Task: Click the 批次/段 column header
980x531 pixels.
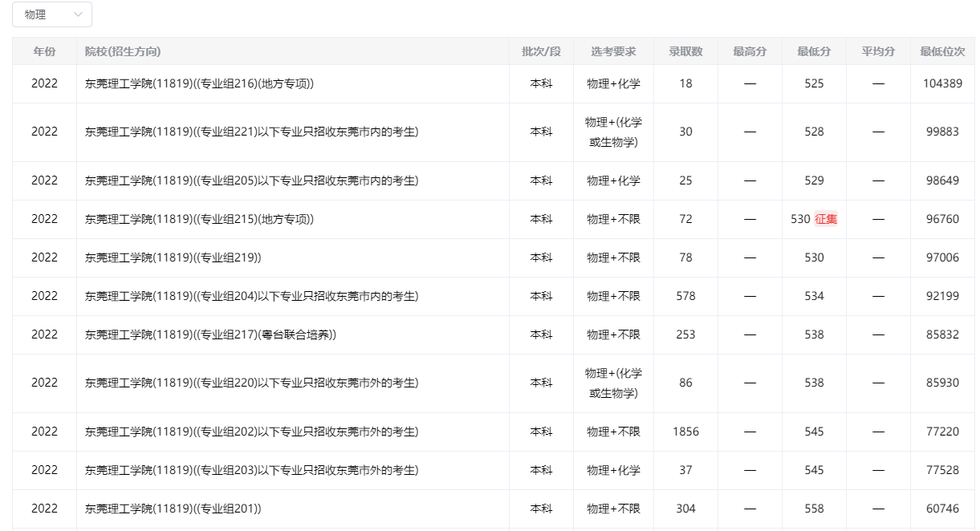Action: pyautogui.click(x=541, y=51)
